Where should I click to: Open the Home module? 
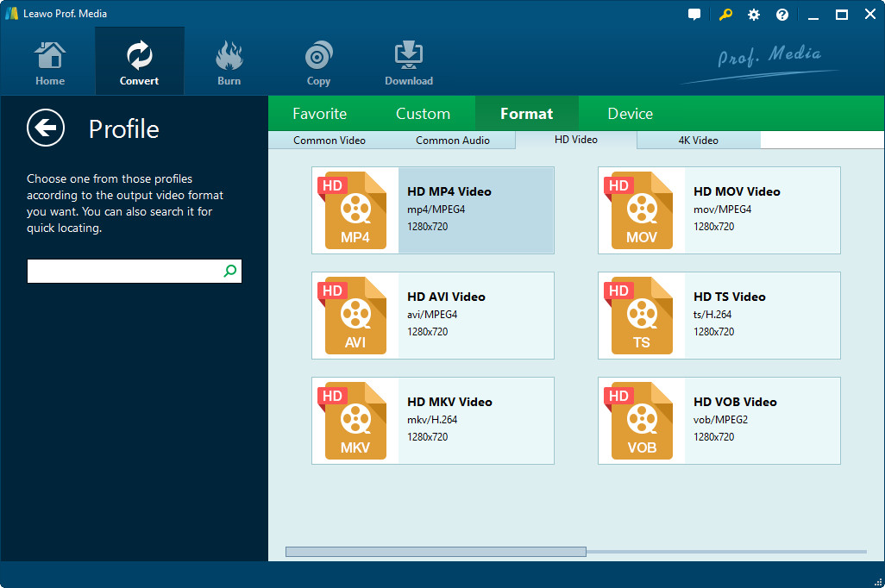50,63
